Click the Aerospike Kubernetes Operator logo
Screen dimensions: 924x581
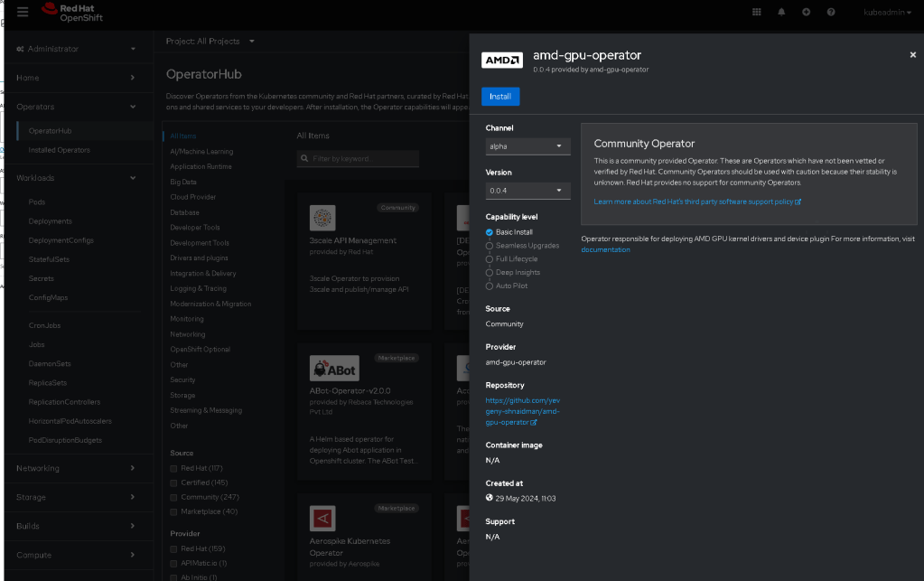coord(322,519)
